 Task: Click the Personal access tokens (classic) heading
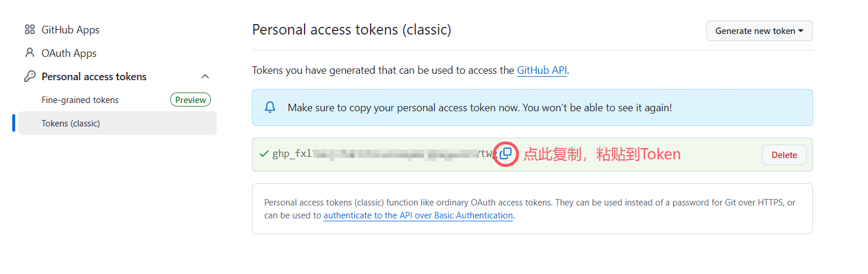coord(351,30)
